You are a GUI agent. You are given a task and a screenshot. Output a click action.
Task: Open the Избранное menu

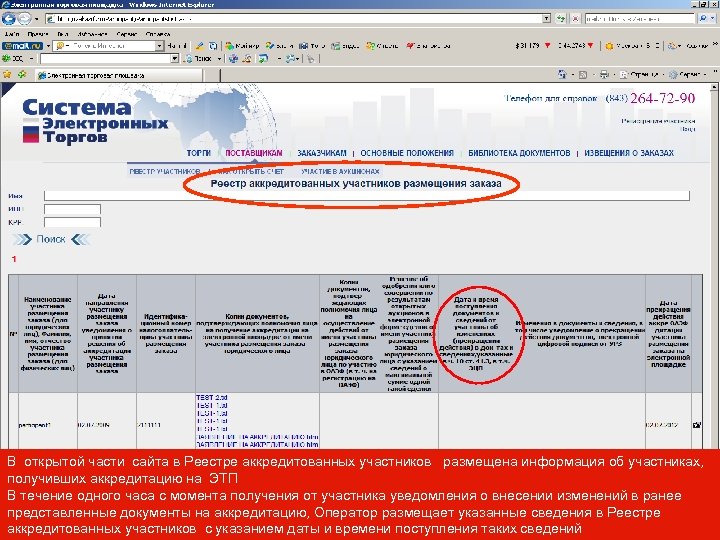click(x=92, y=34)
